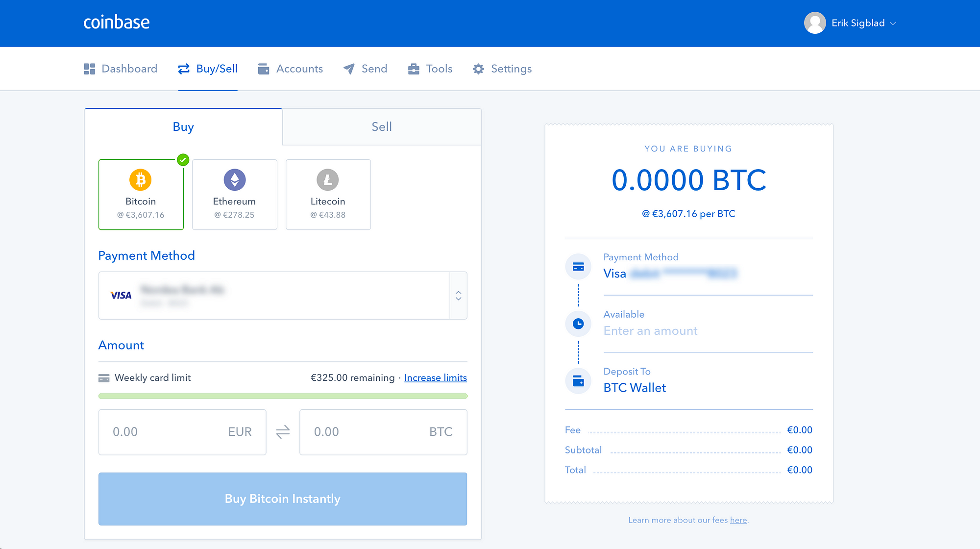Switch to the Sell tab

pyautogui.click(x=381, y=126)
